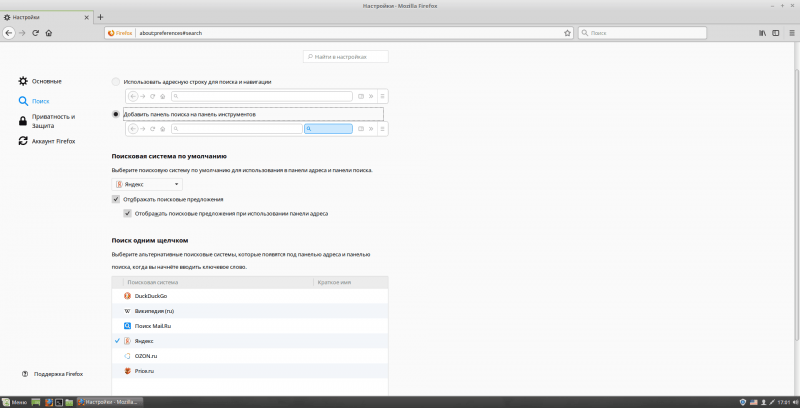This screenshot has width=800, height=408.
Task: Click the Wikipedia W icon in the list
Action: [128, 311]
